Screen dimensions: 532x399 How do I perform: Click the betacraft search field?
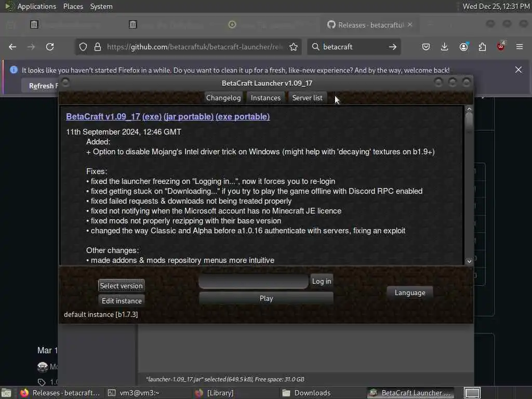tap(353, 47)
